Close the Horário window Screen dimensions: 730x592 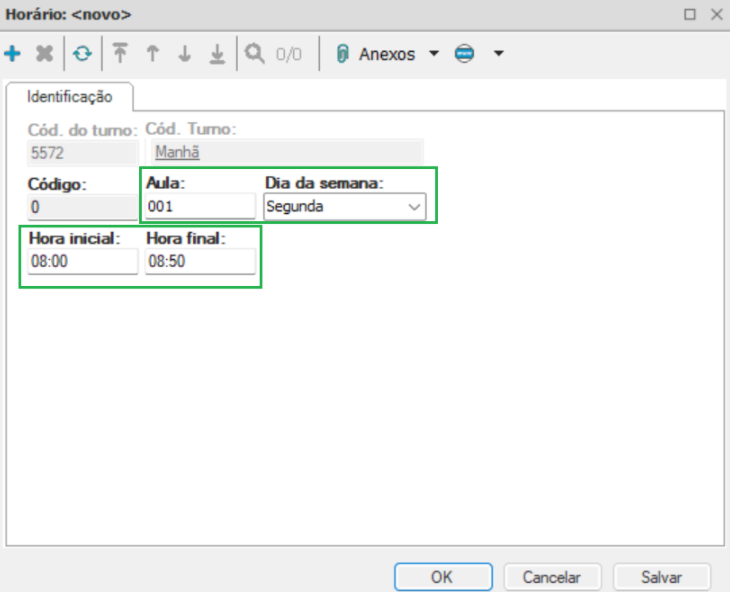tap(717, 14)
